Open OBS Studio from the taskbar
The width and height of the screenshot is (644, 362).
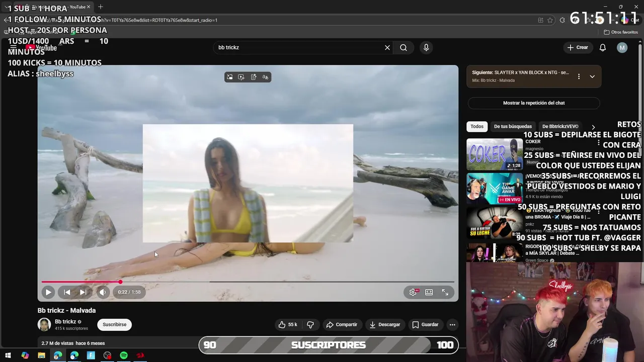(107, 355)
